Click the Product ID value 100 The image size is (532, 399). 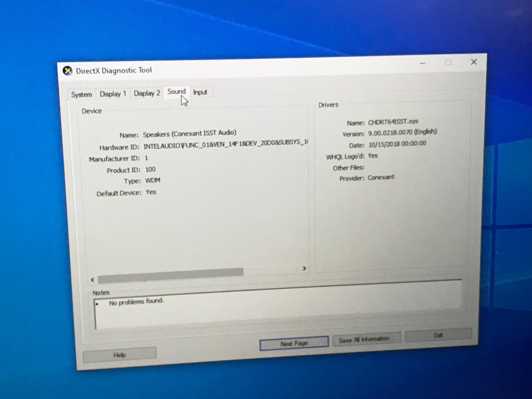(150, 170)
